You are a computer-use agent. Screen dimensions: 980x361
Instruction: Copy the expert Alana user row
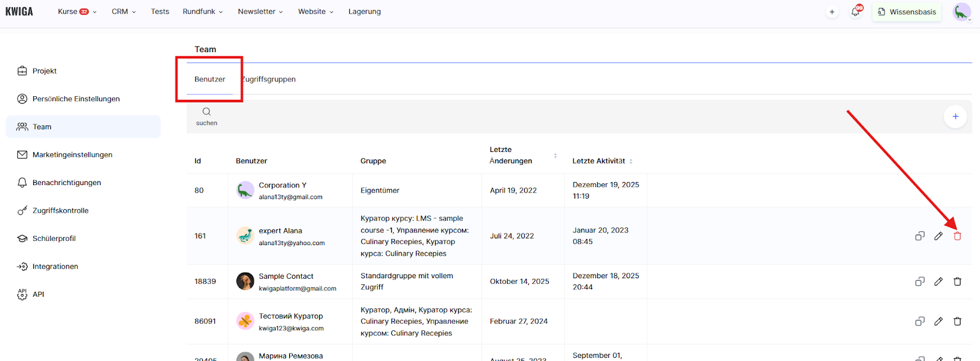click(x=919, y=236)
